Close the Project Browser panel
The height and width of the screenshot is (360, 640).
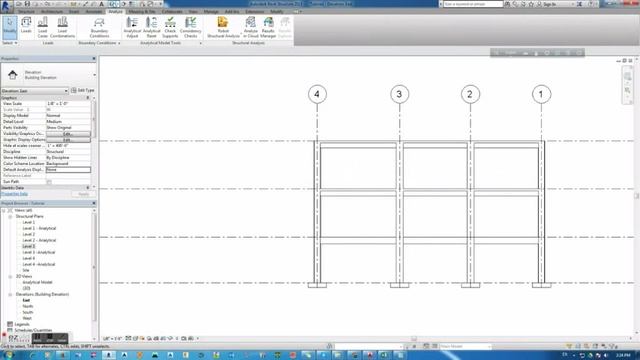click(x=94, y=203)
